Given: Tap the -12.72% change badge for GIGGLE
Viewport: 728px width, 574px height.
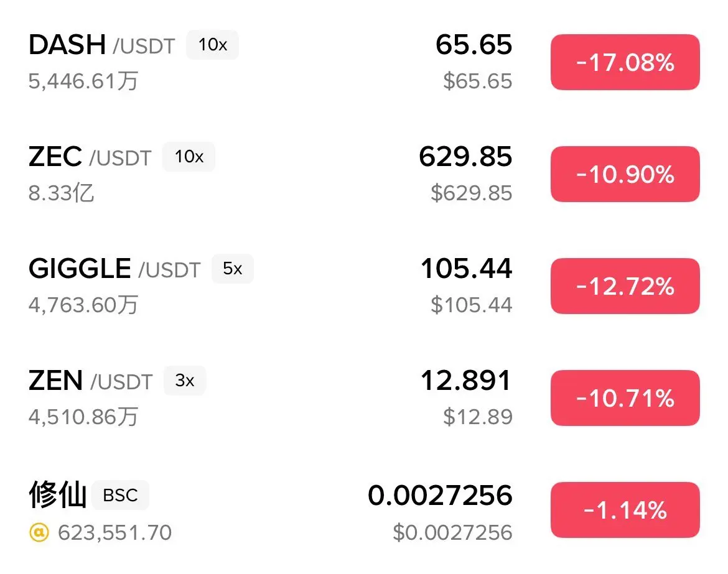Looking at the screenshot, I should coord(625,286).
